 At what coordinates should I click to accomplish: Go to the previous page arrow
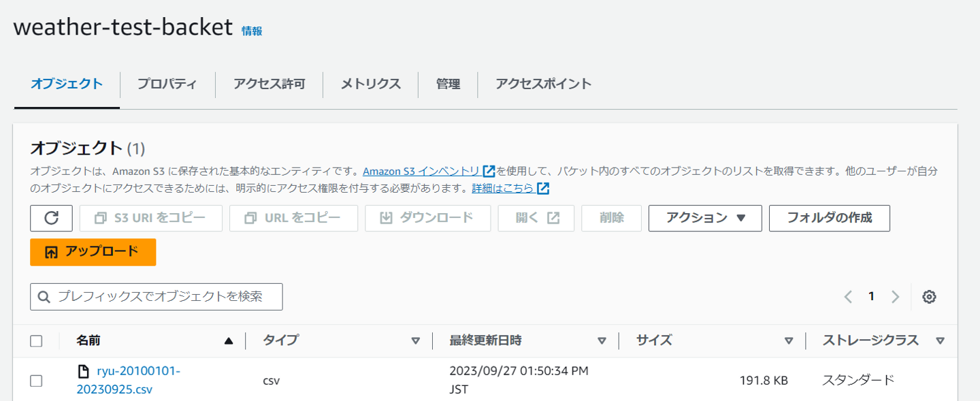[848, 297]
